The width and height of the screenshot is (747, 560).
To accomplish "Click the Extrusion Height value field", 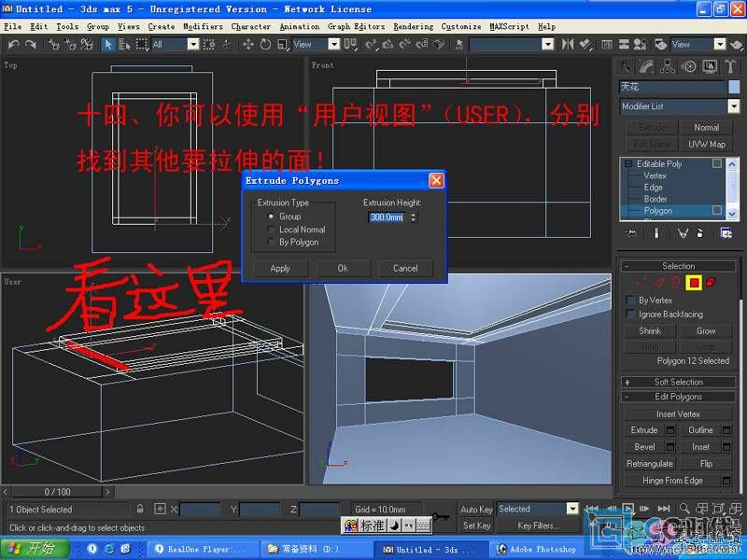I will pos(388,217).
